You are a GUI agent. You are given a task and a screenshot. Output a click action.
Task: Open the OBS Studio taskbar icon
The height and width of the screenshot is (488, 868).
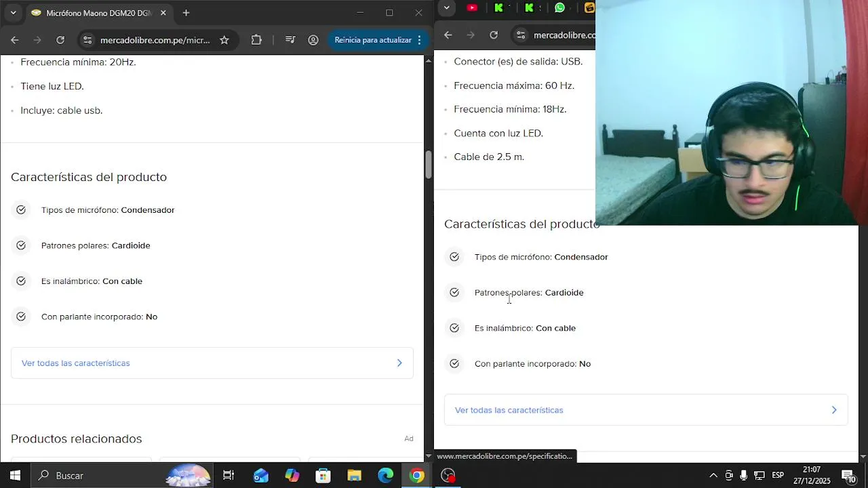[x=448, y=476]
